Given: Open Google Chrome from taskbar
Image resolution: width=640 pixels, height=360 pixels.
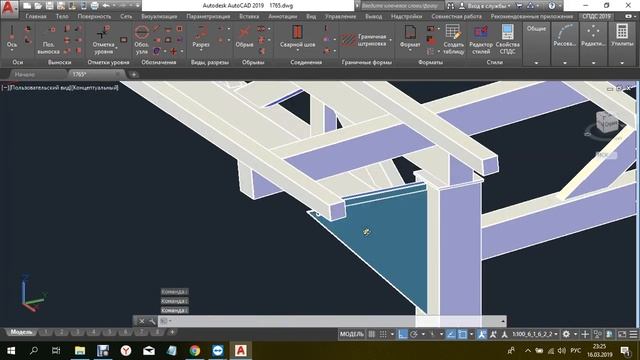Looking at the screenshot, I should (x=195, y=351).
